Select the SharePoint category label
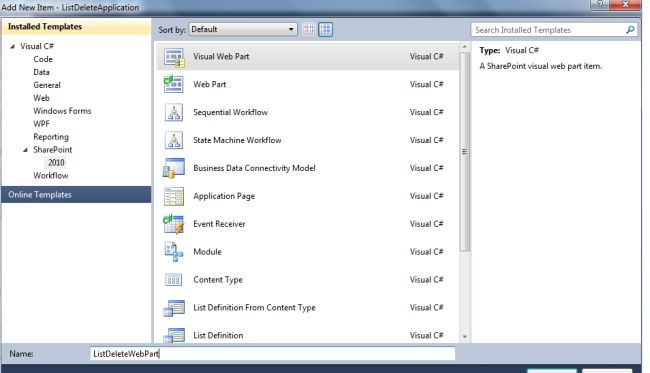Screen dimensions: 650x373 (x=53, y=150)
